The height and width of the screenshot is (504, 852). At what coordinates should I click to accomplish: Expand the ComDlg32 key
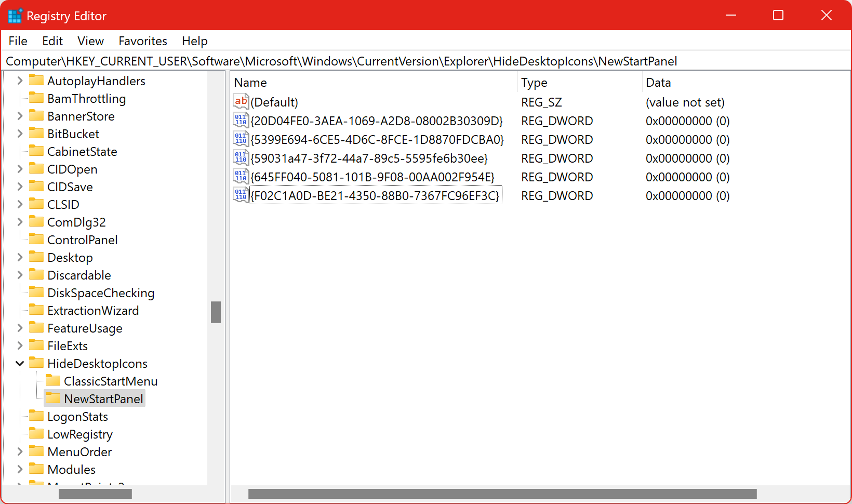[x=20, y=222]
